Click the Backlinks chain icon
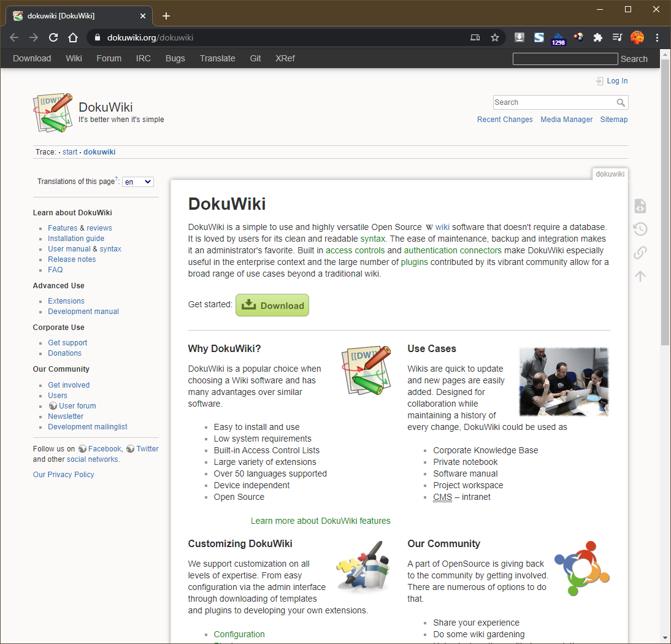Screen dimensions: 671x644 pyautogui.click(x=640, y=253)
